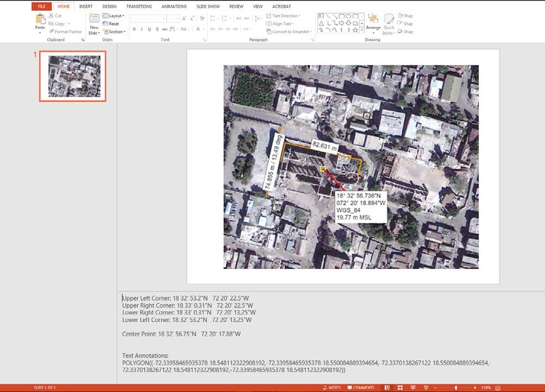
Task: Click the Paste icon
Action: click(40, 19)
